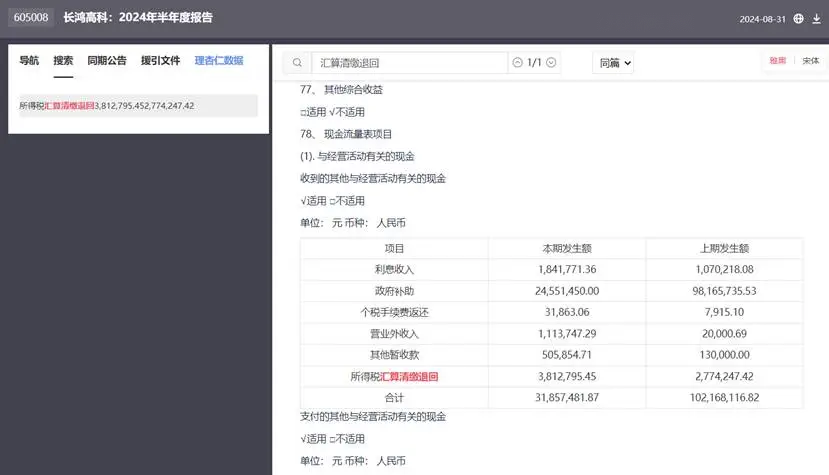
Task: Click heading 77、其他综合收益
Action: [x=342, y=89]
